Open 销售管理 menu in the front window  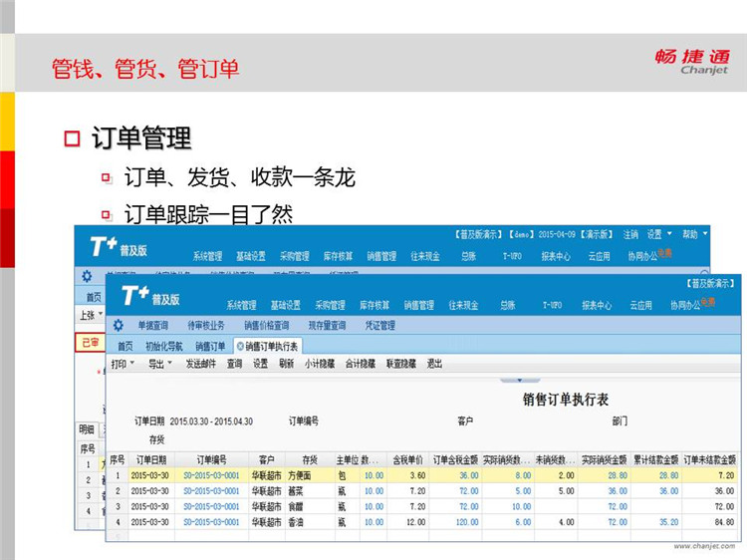pos(418,305)
